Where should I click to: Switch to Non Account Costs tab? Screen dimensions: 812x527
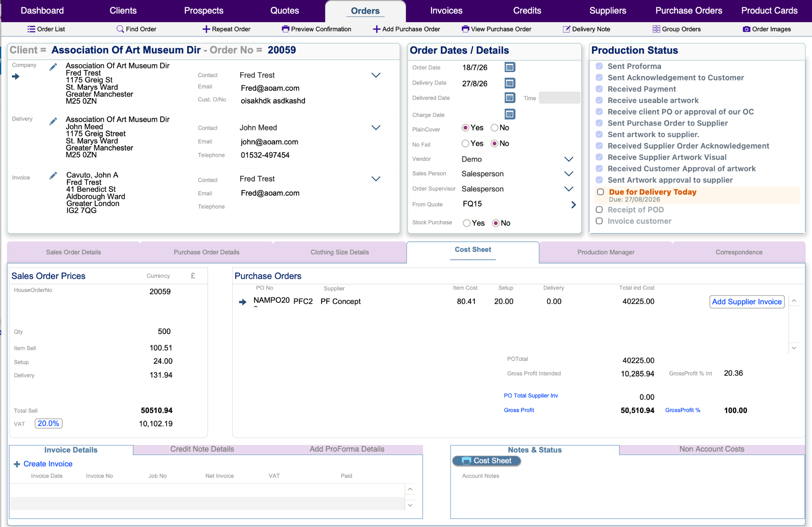click(712, 449)
